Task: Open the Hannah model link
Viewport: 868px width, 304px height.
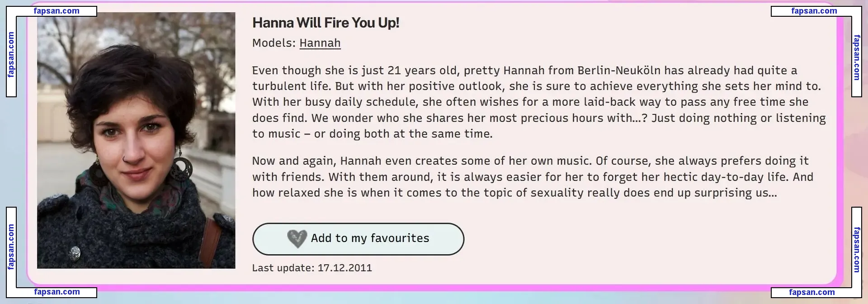Action: click(x=320, y=43)
